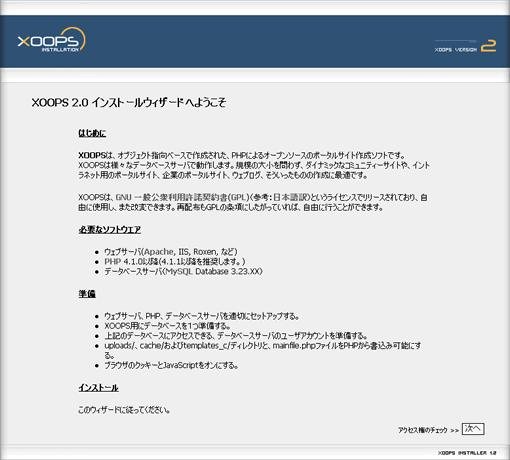This screenshot has height=460, width=510.
Task: Click the MySQL Database 3.23.XX list item
Action: coord(183,272)
